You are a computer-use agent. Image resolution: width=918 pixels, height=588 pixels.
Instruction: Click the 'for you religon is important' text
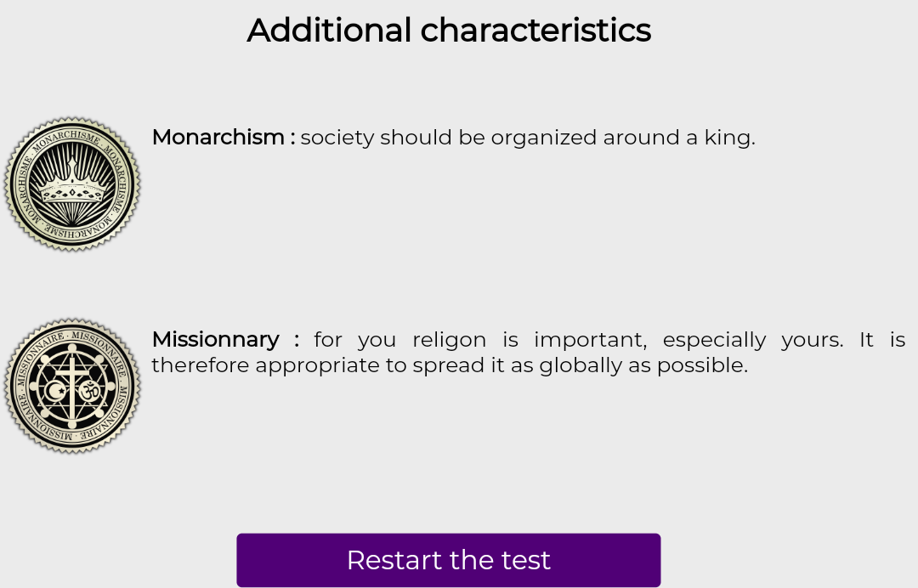click(x=480, y=339)
